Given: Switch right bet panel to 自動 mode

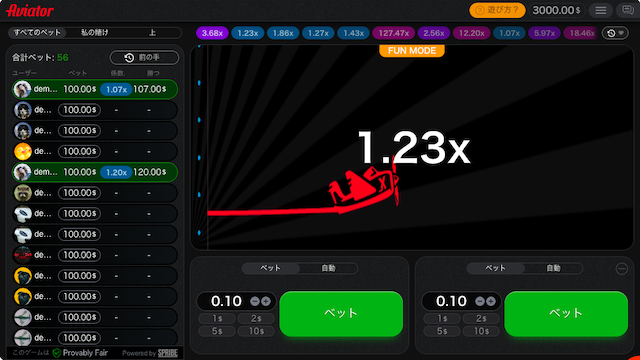Looking at the screenshot, I should coord(553,268).
